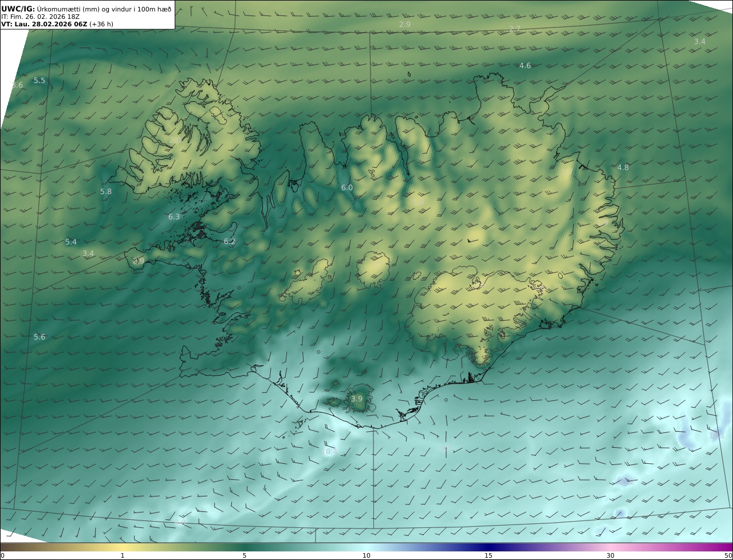Select the 5.4 value label in the west
The width and height of the screenshot is (733, 560).
[x=71, y=242]
